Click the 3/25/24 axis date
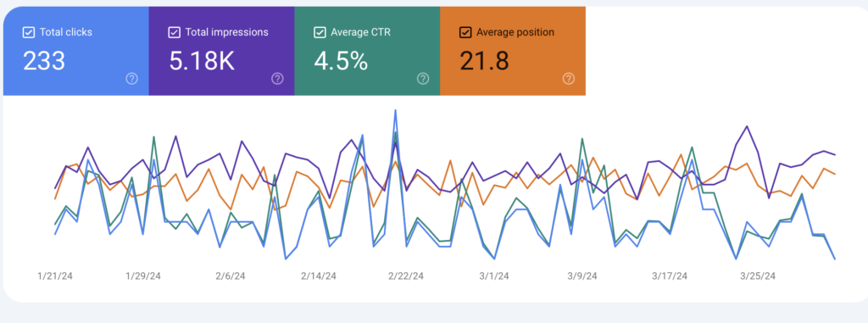 (x=758, y=276)
